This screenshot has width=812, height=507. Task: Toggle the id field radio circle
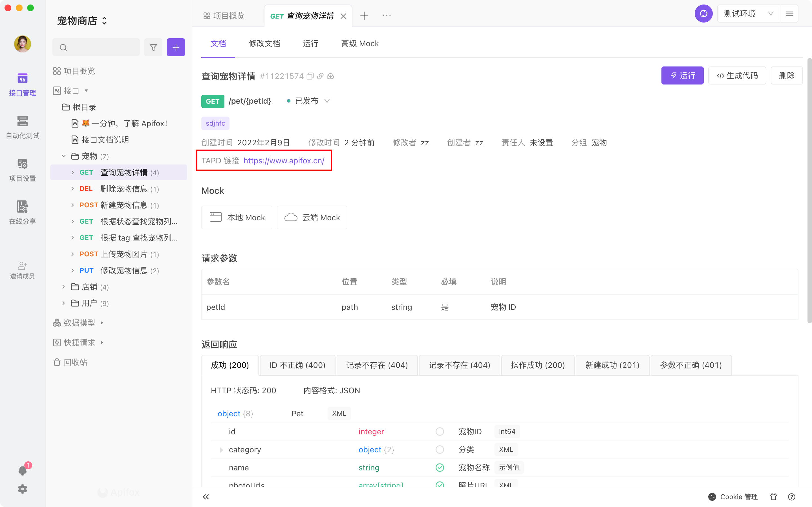440,432
